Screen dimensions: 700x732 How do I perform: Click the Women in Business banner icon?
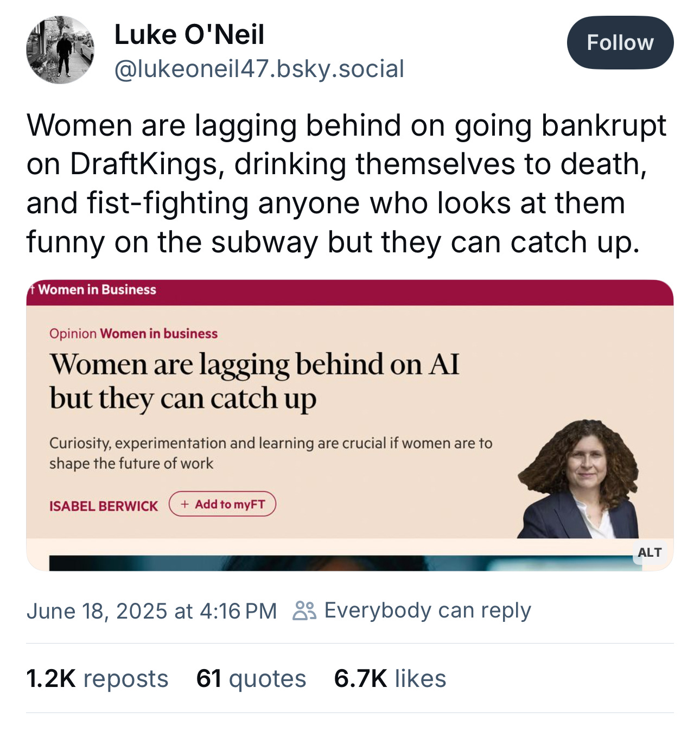click(x=34, y=290)
